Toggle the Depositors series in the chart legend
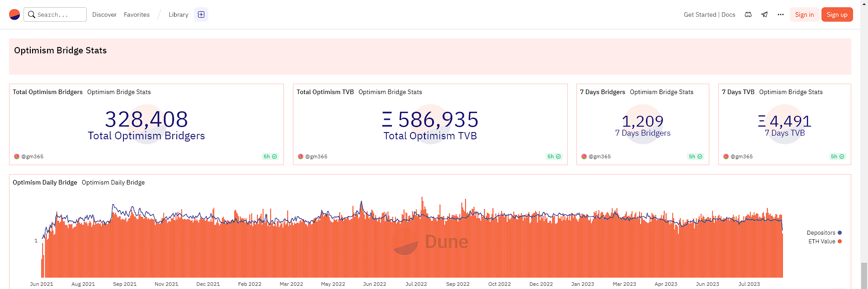The image size is (868, 289). (824, 233)
